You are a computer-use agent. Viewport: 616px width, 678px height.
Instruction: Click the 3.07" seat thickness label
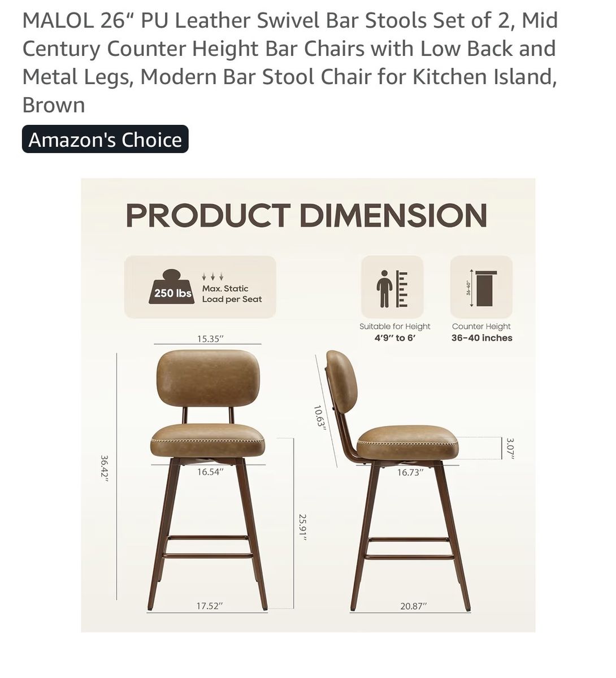tap(510, 448)
